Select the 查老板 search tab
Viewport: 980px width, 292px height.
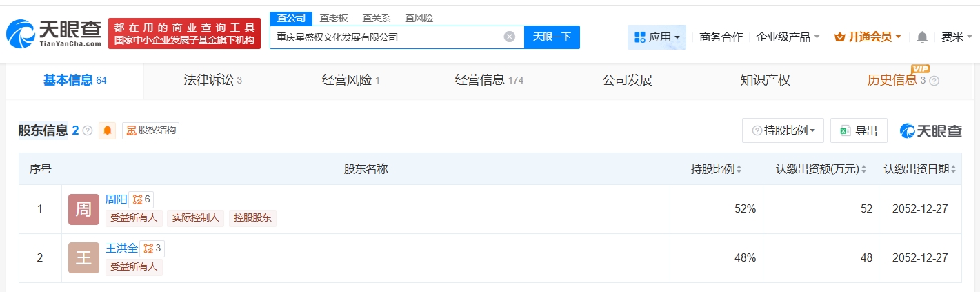333,18
